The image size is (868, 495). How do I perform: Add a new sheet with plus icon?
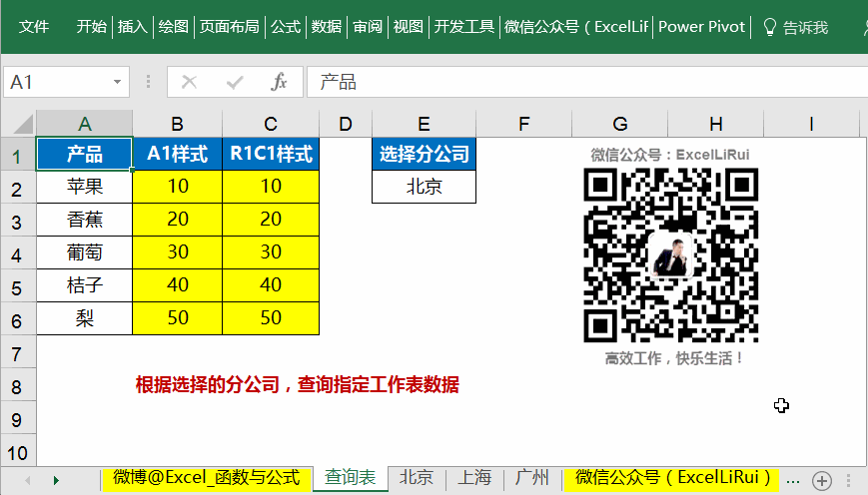point(822,480)
